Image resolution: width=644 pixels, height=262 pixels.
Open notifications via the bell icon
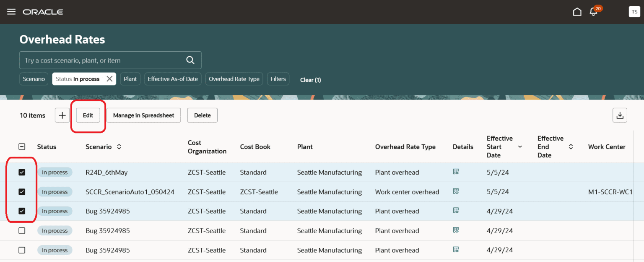coord(594,12)
